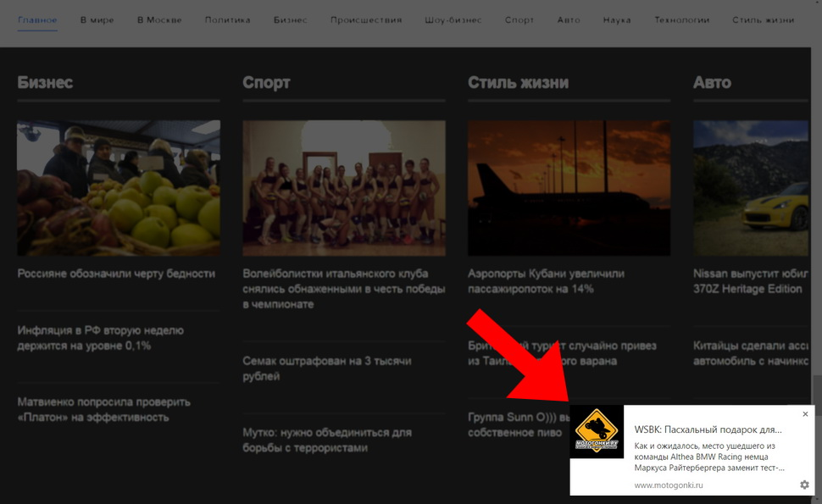Screen dimensions: 822x504
Task: Open the Политика section
Action: 227,20
